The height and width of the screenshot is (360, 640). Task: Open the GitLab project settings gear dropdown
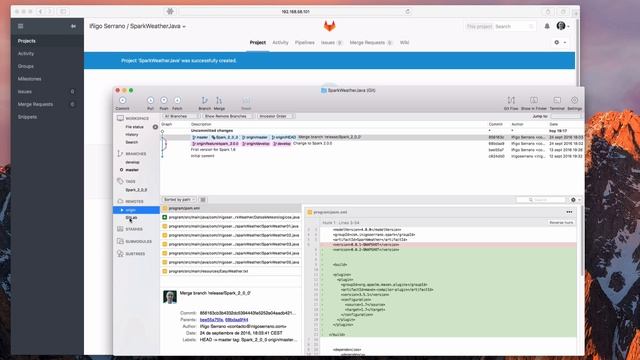559,42
